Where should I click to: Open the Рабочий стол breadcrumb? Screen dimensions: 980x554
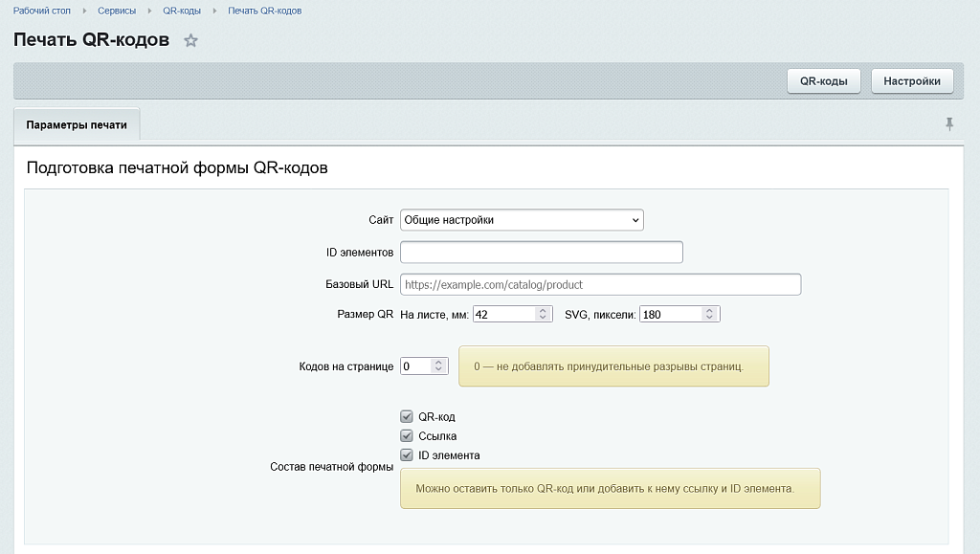(x=42, y=11)
